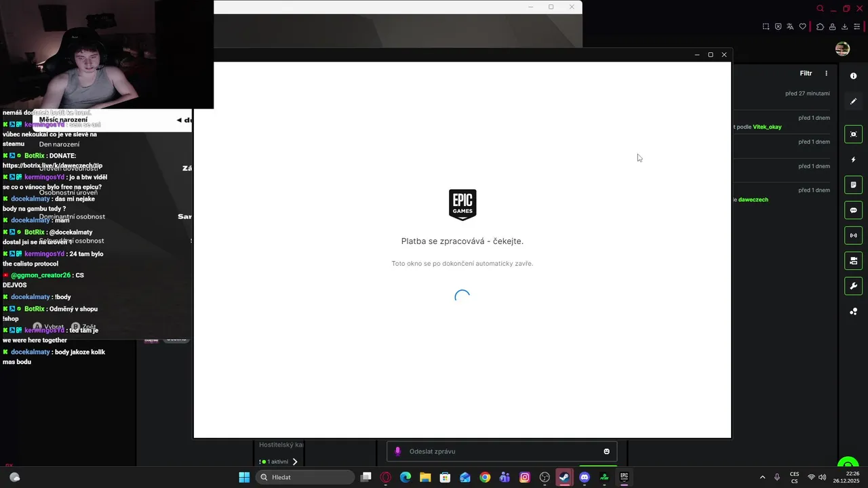
Task: Open the browser extensions cube icon
Action: pyautogui.click(x=820, y=26)
